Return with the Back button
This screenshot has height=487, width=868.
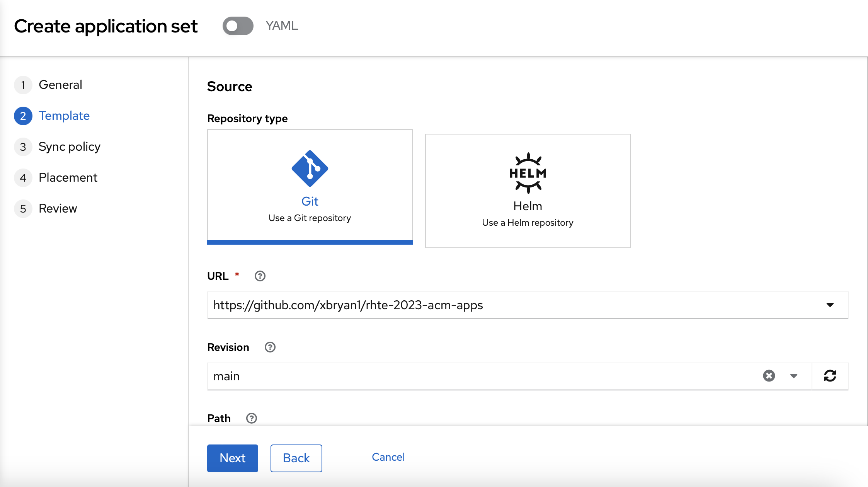(x=296, y=458)
